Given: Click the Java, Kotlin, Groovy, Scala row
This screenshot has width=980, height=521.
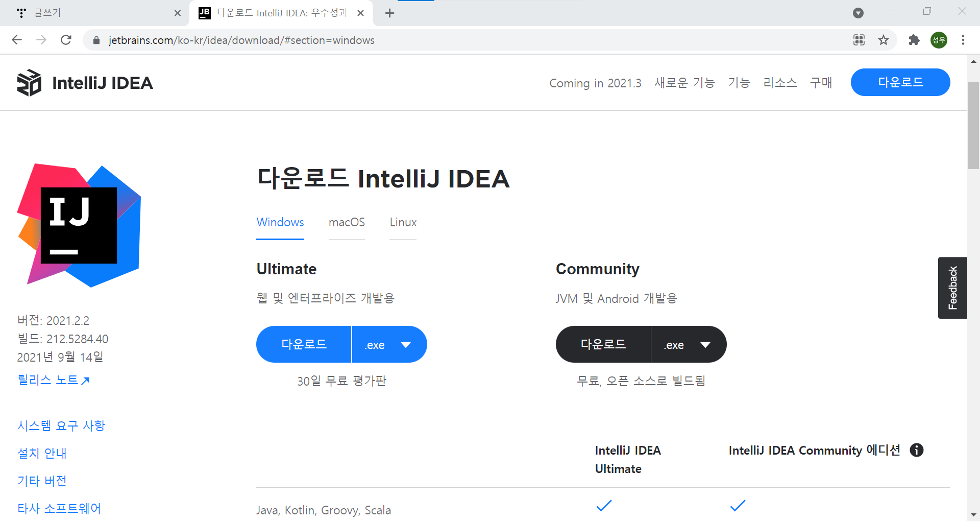Looking at the screenshot, I should click(x=603, y=510).
